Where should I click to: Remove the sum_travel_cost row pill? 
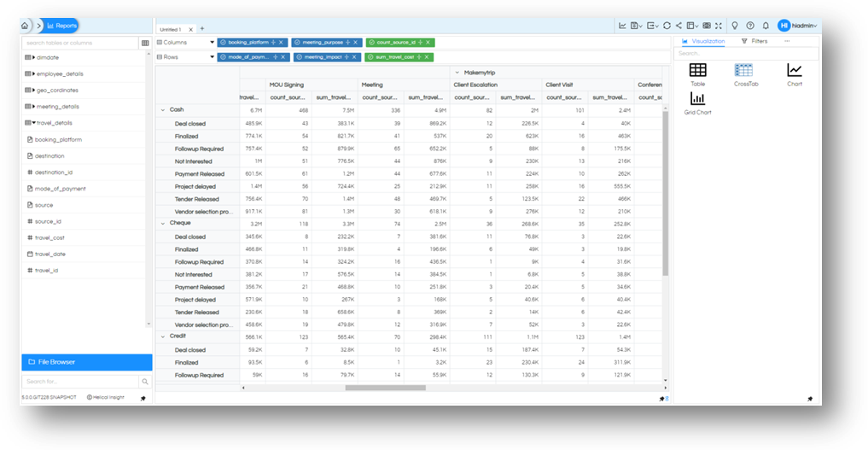click(427, 57)
